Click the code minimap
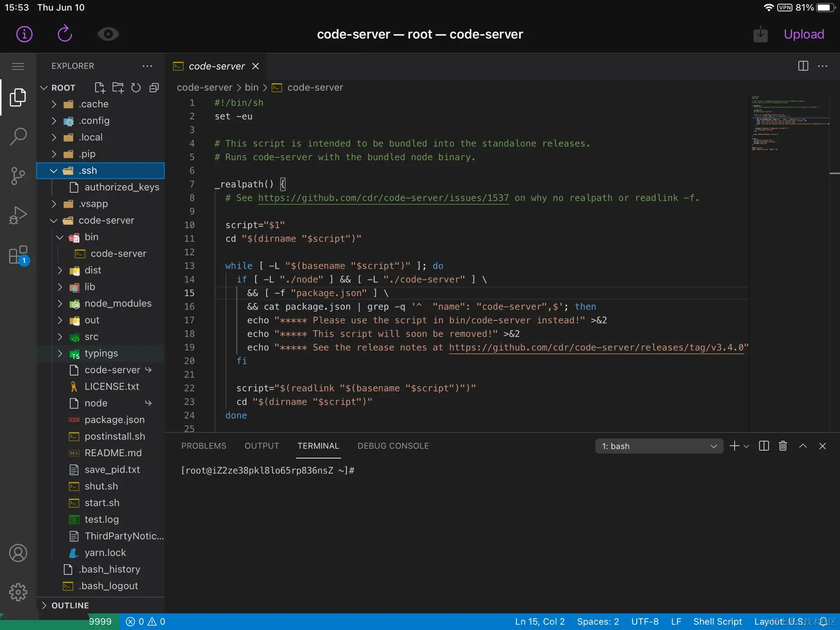Screen dimensions: 840x630 click(790, 122)
